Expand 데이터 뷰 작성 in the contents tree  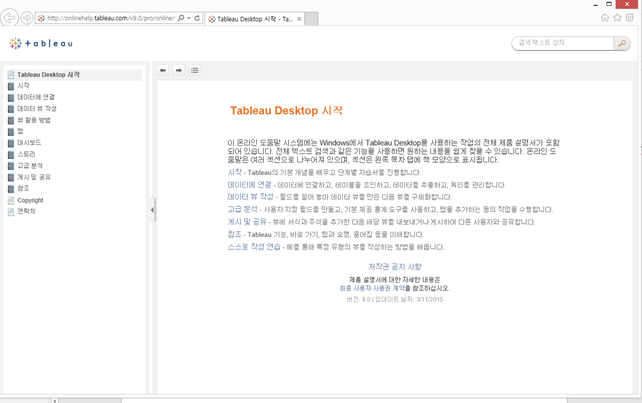click(x=37, y=109)
